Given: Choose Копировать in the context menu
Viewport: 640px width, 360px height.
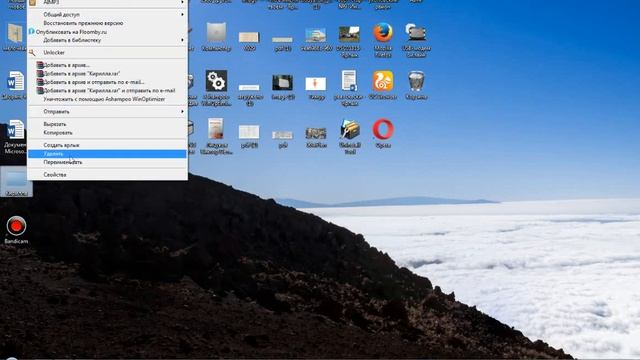Looking at the screenshot, I should (x=107, y=133).
